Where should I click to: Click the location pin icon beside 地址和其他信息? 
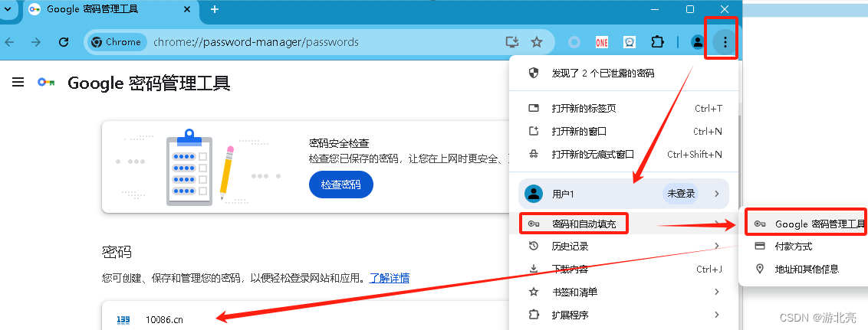tap(760, 270)
